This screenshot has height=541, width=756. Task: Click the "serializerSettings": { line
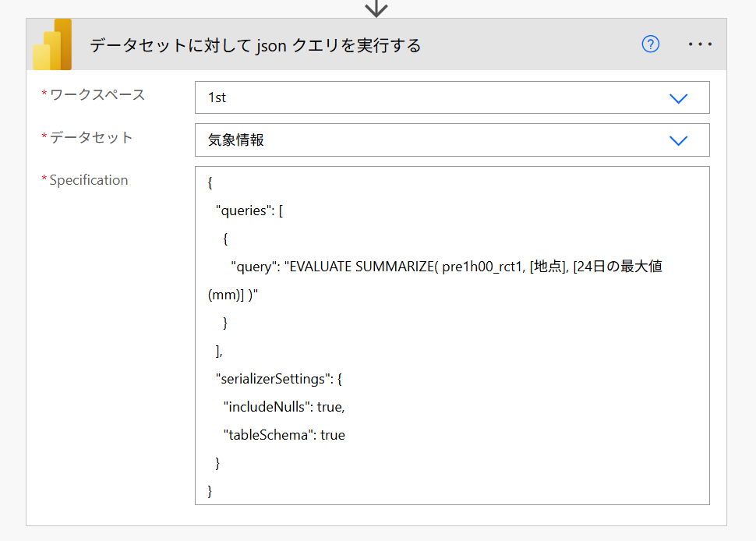point(279,379)
